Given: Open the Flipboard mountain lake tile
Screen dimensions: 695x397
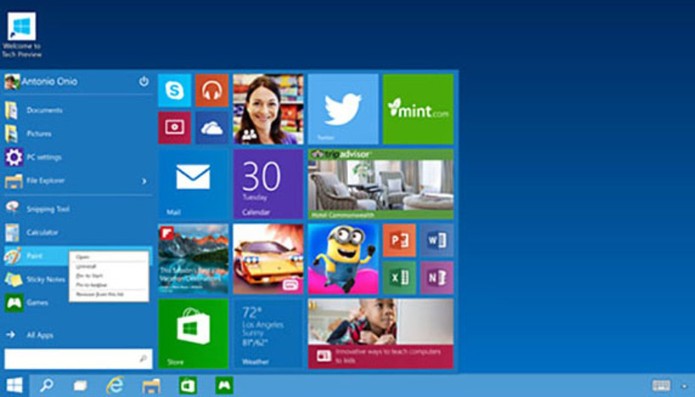Looking at the screenshot, I should coord(193,259).
